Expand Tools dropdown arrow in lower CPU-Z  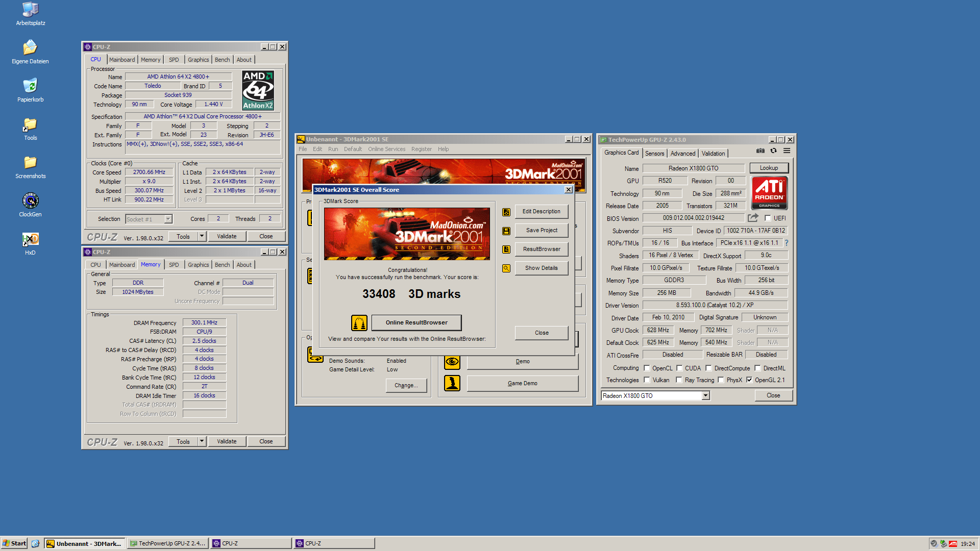pyautogui.click(x=202, y=441)
